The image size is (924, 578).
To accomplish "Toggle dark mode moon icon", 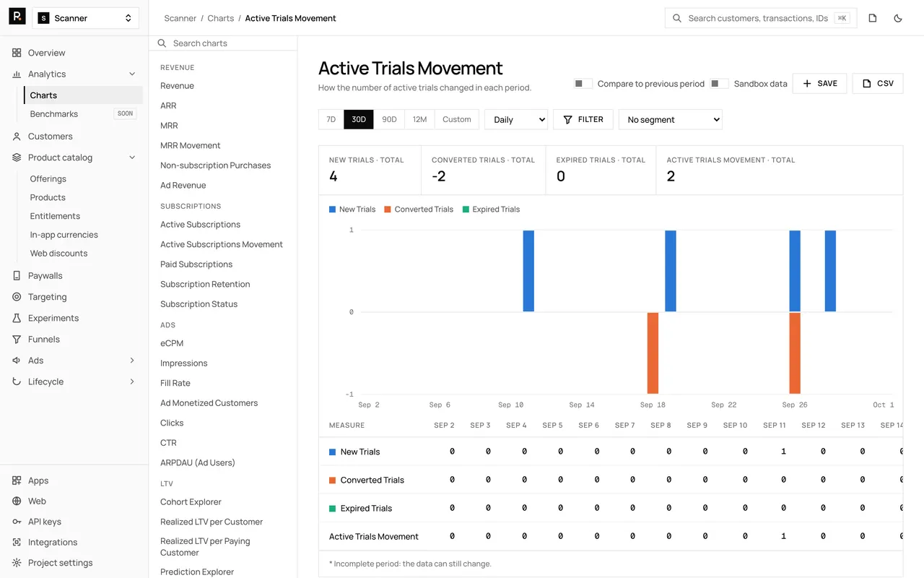I will click(898, 18).
